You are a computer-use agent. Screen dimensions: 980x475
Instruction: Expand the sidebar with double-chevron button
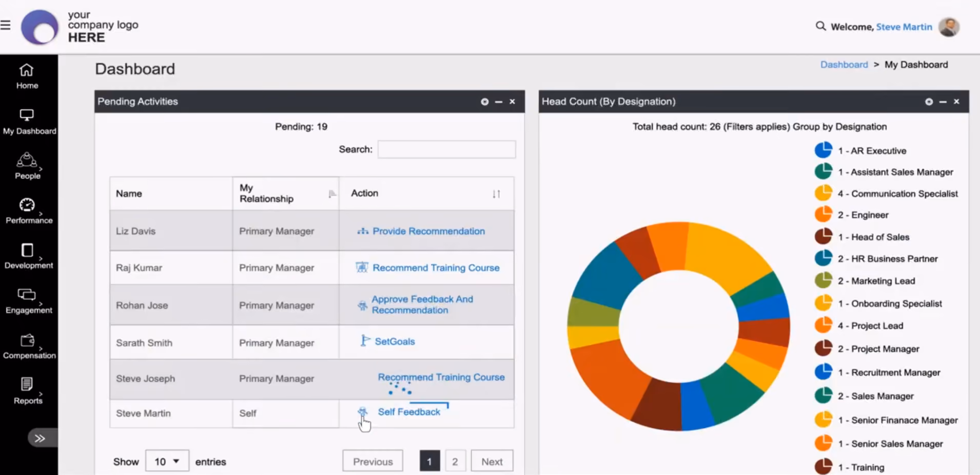[40, 438]
